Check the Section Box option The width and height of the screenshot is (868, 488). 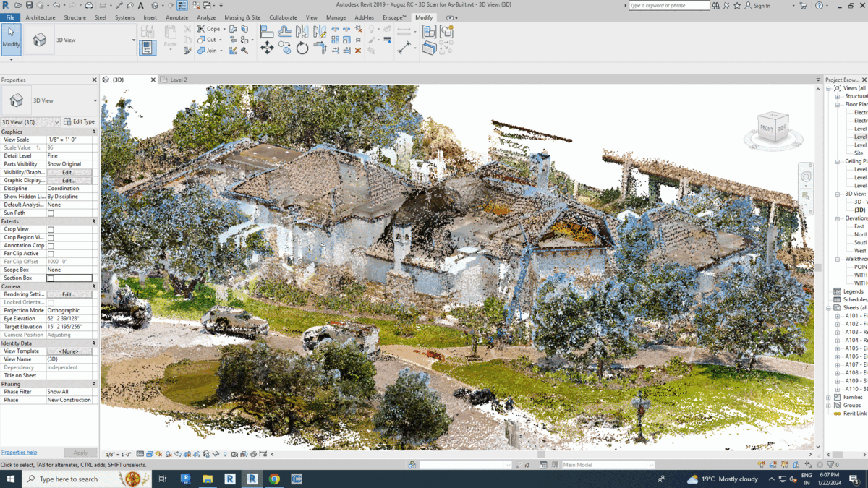point(51,278)
